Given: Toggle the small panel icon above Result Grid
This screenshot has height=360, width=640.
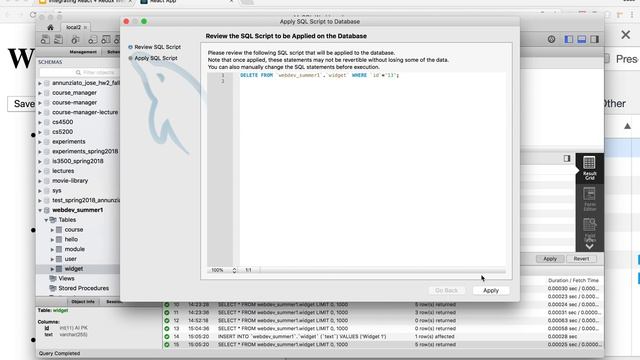Looking at the screenshot, I should click(x=567, y=158).
